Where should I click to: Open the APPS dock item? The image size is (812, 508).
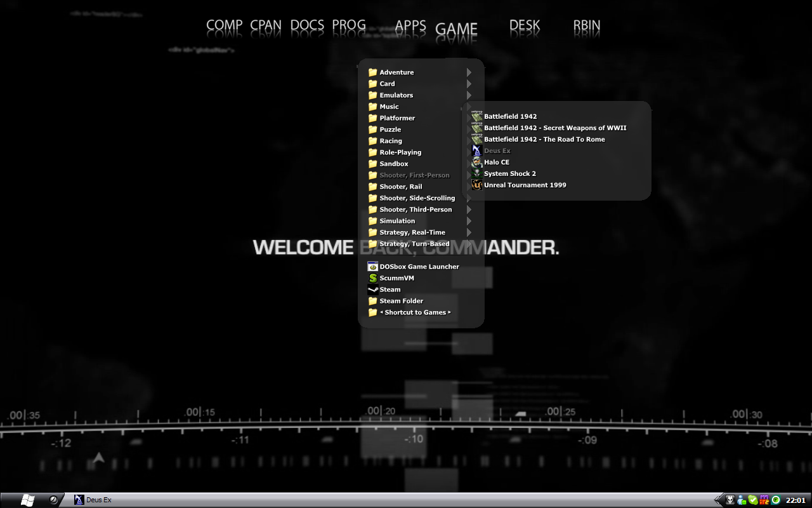(x=410, y=25)
